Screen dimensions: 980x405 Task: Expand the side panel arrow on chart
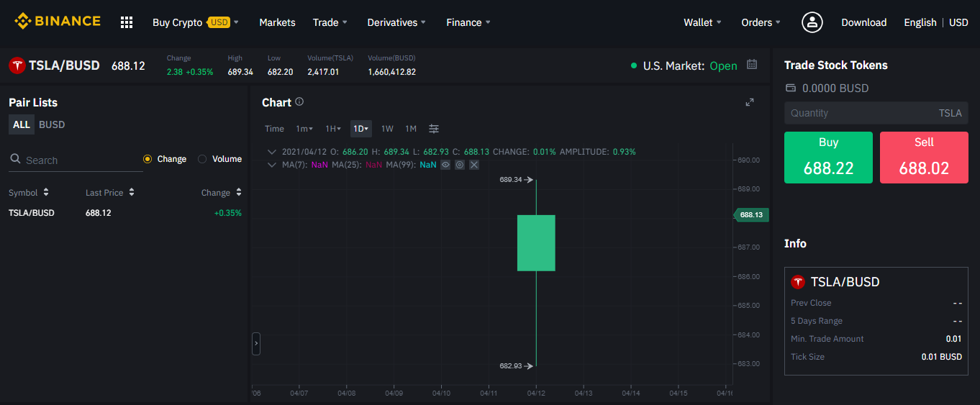256,344
